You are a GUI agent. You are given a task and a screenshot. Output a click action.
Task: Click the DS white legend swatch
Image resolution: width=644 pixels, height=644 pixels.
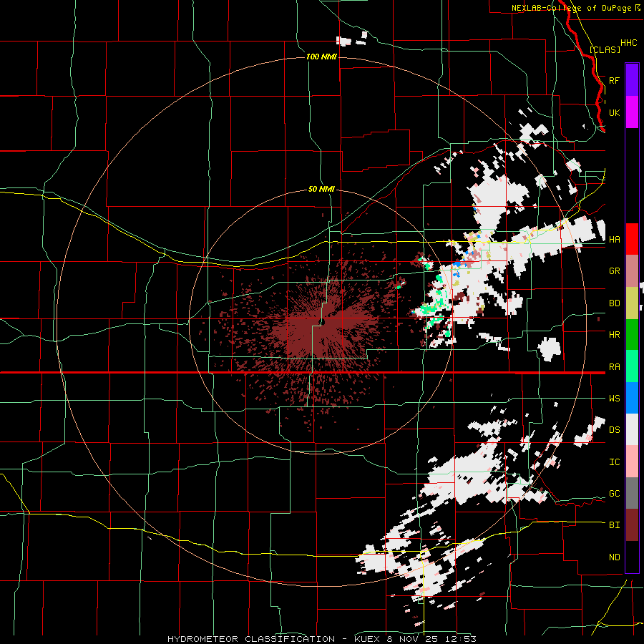(632, 429)
